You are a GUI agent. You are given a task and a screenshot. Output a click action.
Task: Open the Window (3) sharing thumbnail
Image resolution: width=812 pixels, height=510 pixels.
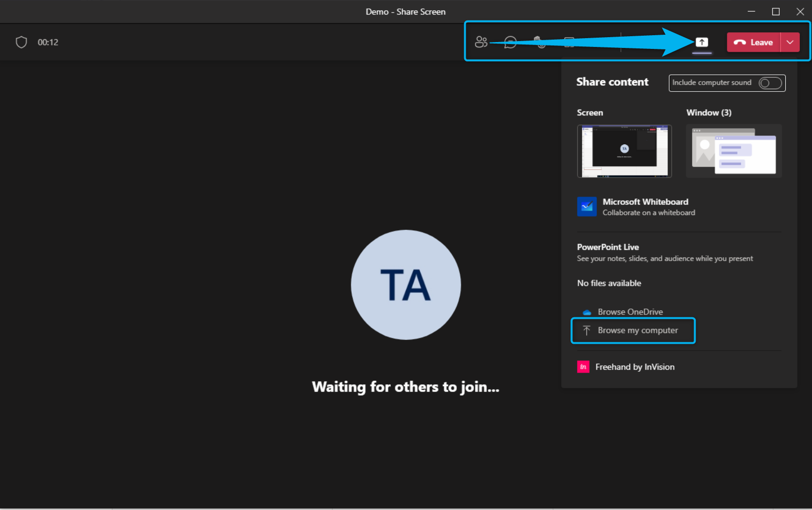coord(734,151)
